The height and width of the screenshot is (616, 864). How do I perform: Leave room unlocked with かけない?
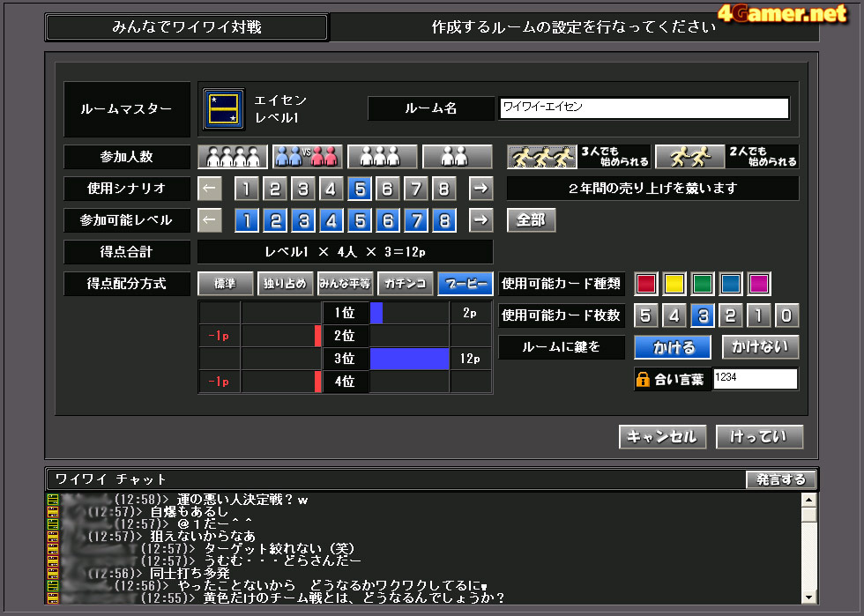760,347
